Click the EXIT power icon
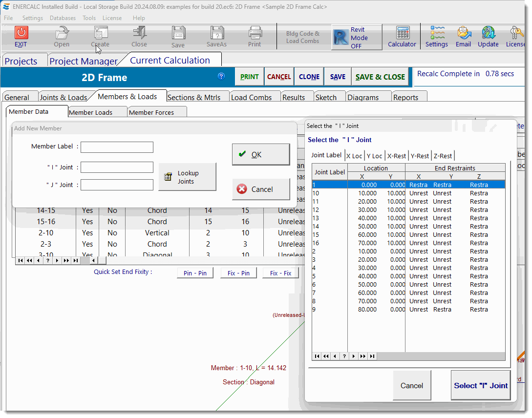This screenshot has width=532, height=418. (21, 33)
